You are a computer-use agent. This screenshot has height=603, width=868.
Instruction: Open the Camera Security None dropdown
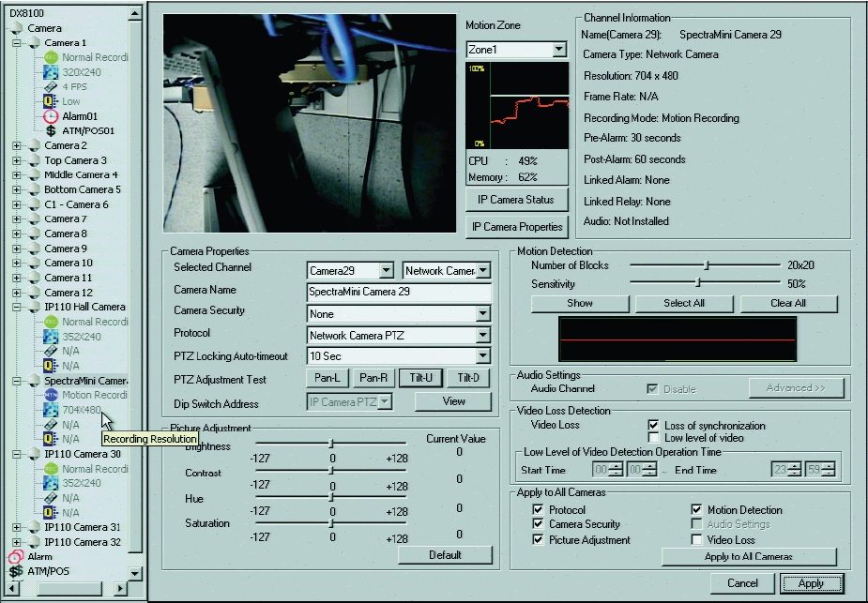click(482, 313)
